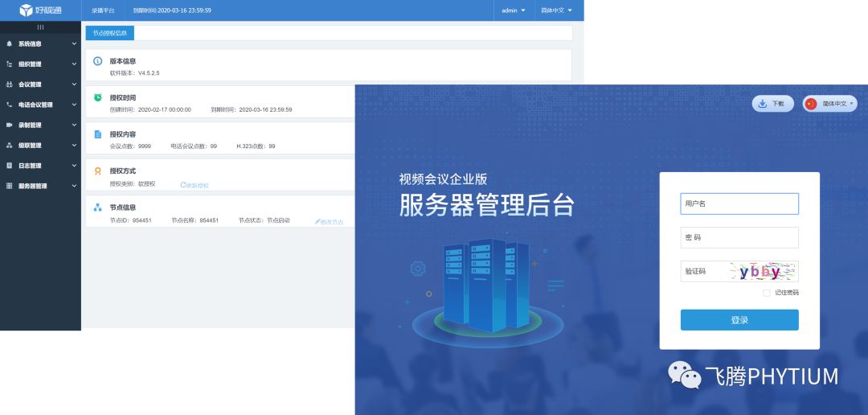Click the log document icon beside 日志管理
Viewport: 868px width, 415px height.
coord(9,166)
